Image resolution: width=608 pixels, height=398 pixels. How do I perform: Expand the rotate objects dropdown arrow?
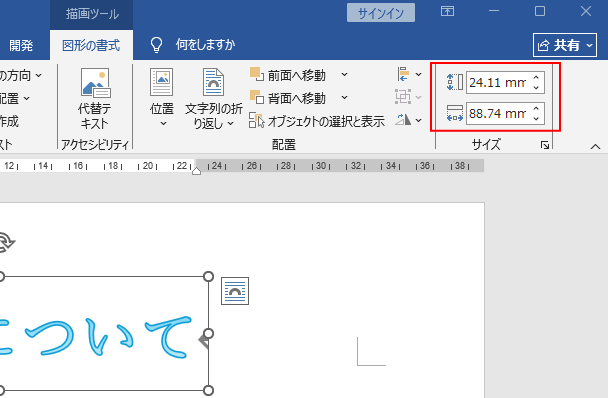[x=418, y=121]
